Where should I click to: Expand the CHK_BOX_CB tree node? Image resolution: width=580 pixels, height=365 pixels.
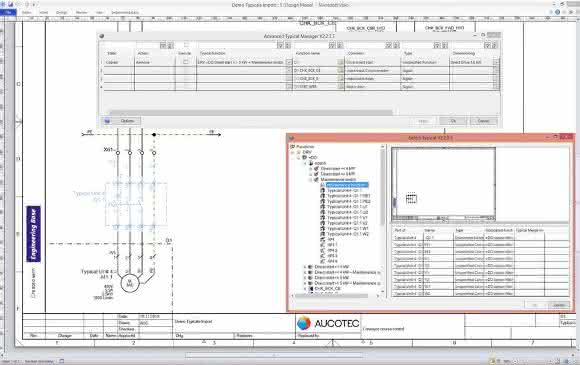(x=305, y=288)
